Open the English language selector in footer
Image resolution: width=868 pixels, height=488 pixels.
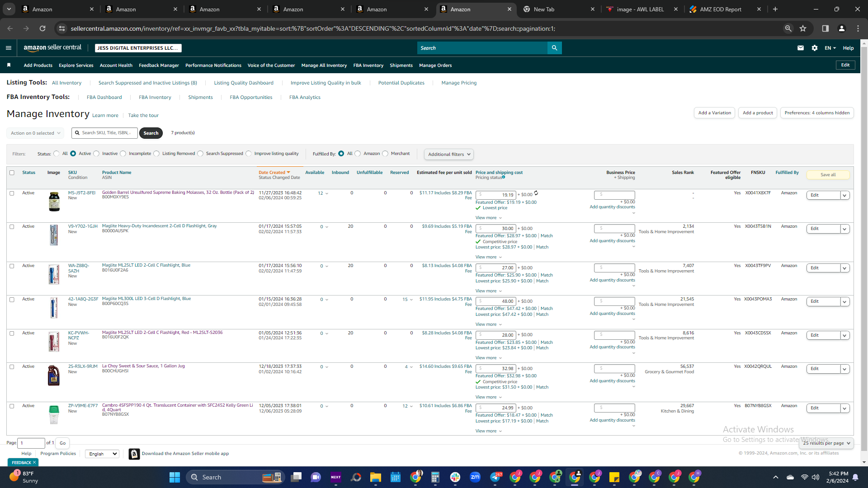pyautogui.click(x=102, y=454)
